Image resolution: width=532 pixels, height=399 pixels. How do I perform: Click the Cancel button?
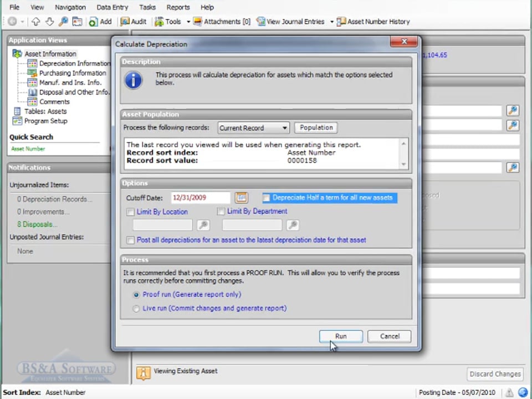pos(390,336)
